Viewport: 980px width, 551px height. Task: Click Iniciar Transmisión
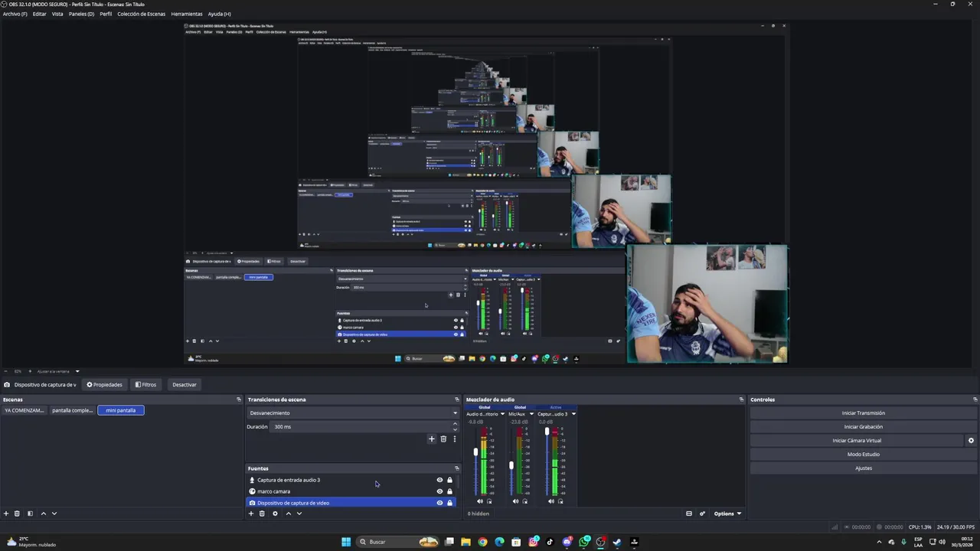(863, 413)
